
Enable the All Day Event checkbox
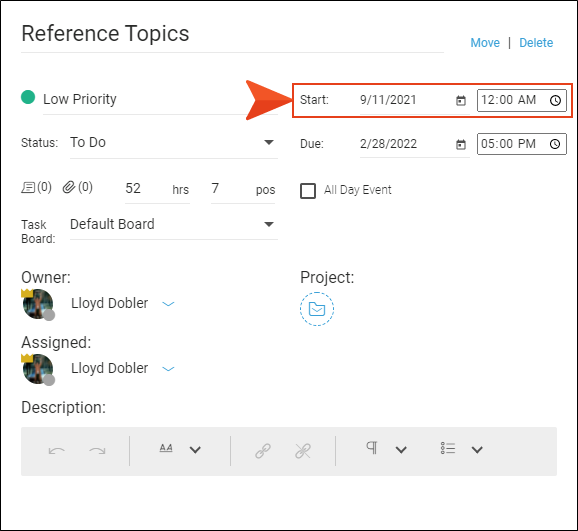[308, 191]
